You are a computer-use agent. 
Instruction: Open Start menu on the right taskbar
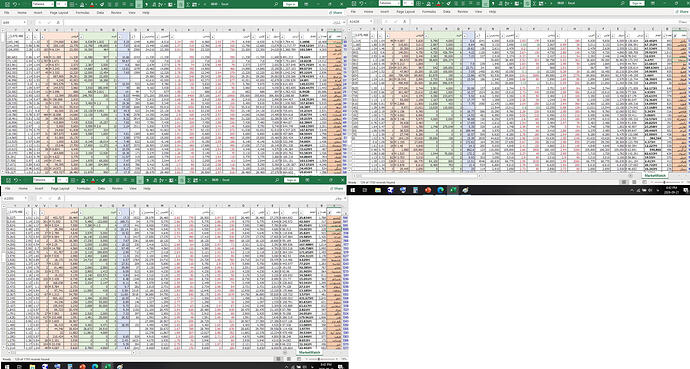click(352, 190)
